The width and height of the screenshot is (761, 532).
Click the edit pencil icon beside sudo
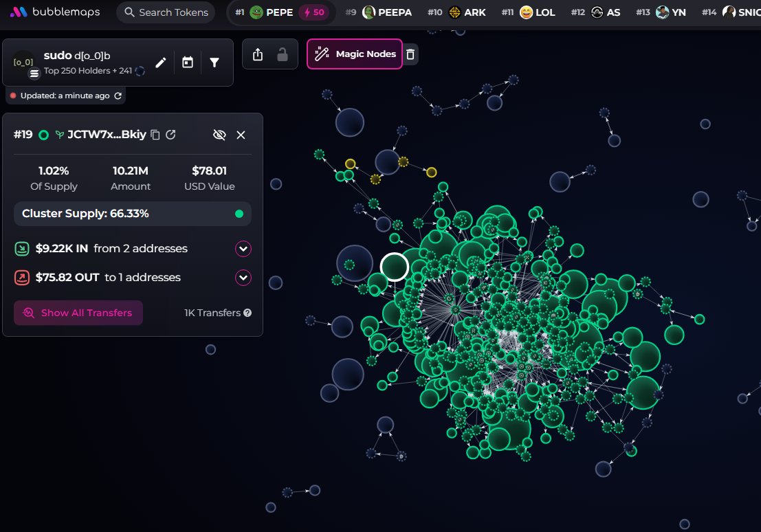tap(160, 63)
